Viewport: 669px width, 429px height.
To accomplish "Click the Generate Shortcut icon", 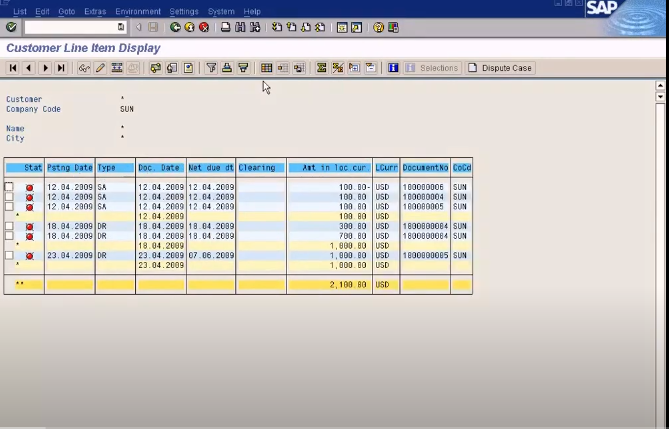I will point(357,27).
